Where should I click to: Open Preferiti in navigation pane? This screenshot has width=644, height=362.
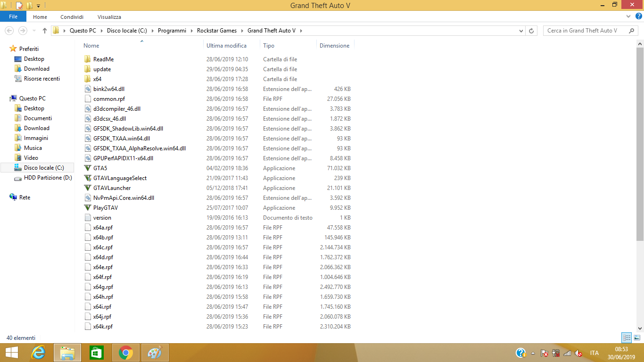pyautogui.click(x=29, y=49)
